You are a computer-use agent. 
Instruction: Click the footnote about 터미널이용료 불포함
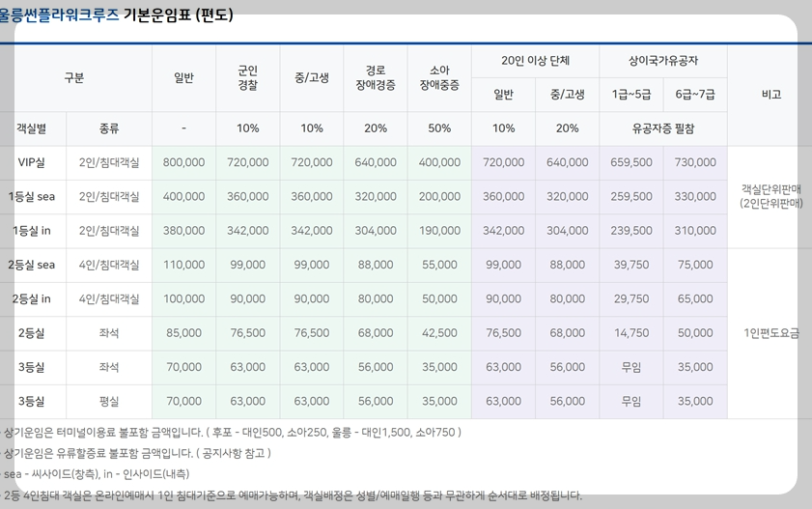point(232,433)
